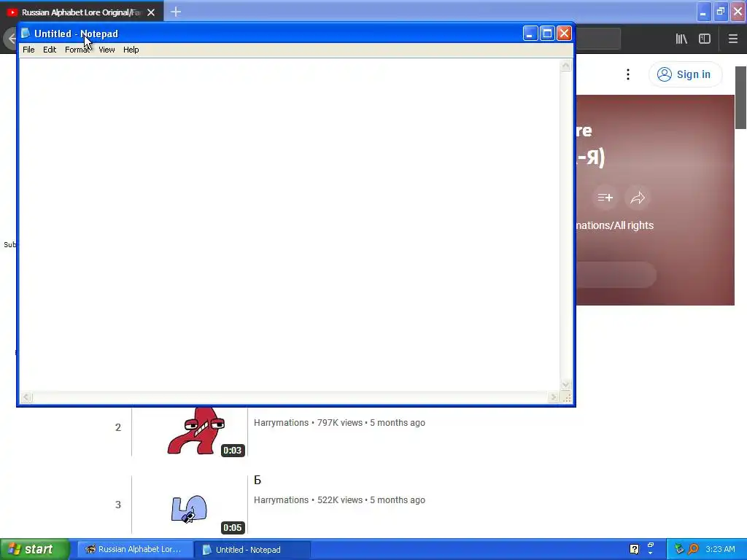Click Untitled - Notepad taskbar button
The height and width of the screenshot is (560, 747).
(252, 550)
